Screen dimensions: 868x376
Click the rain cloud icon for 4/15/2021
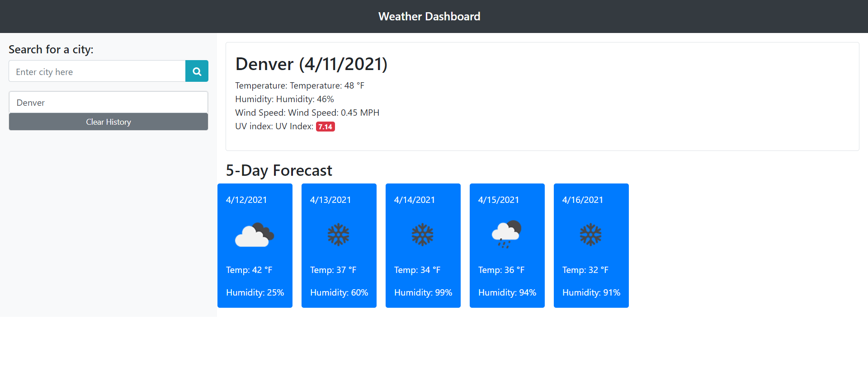[x=507, y=234]
